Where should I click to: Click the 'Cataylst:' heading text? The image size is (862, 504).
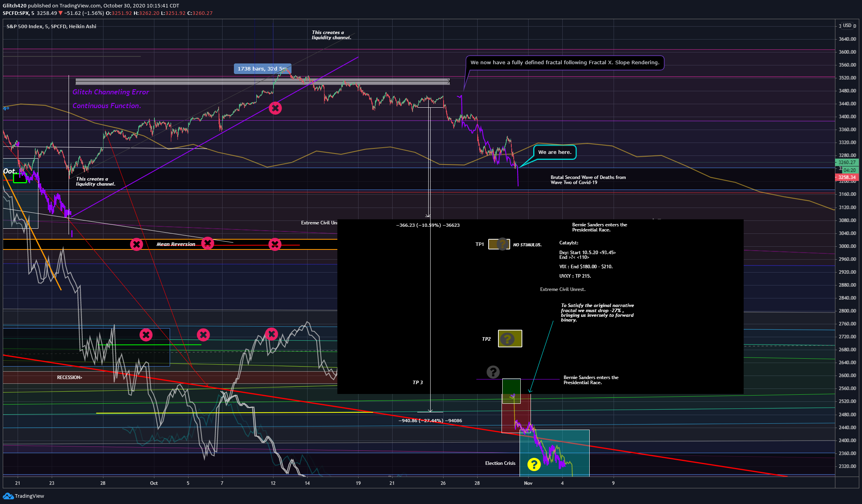point(569,243)
